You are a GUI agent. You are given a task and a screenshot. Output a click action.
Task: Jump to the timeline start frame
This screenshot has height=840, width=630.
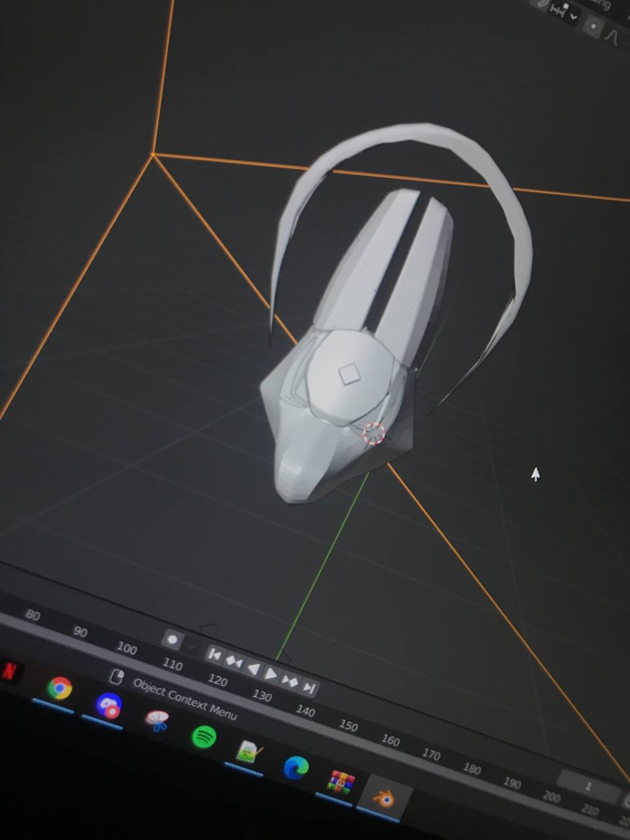215,654
